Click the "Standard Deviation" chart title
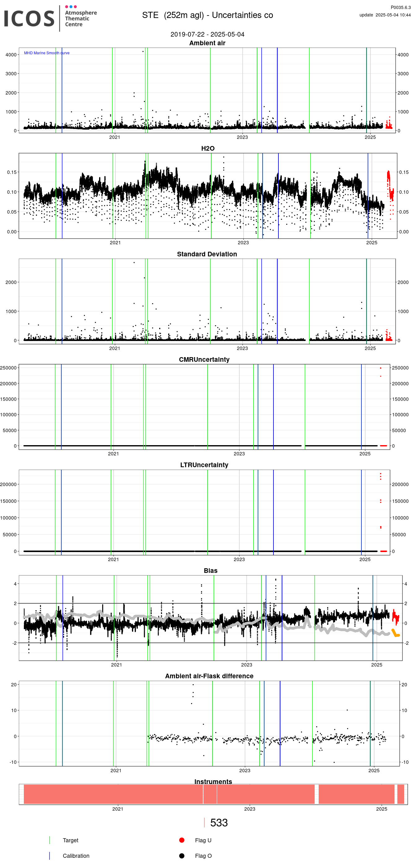Screen dimensions: 415x868 click(x=207, y=254)
